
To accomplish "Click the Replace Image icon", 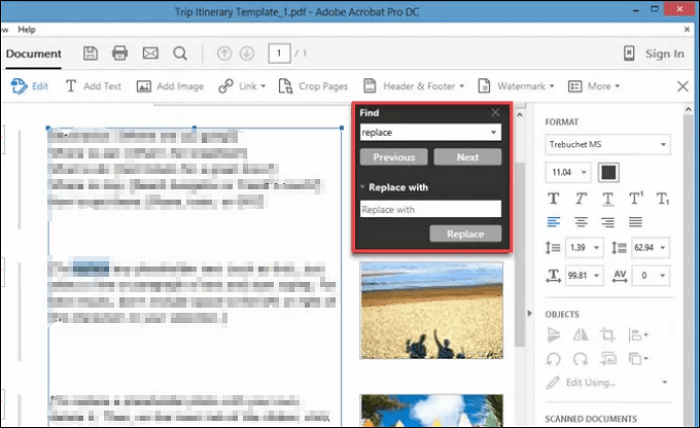I will (x=608, y=358).
